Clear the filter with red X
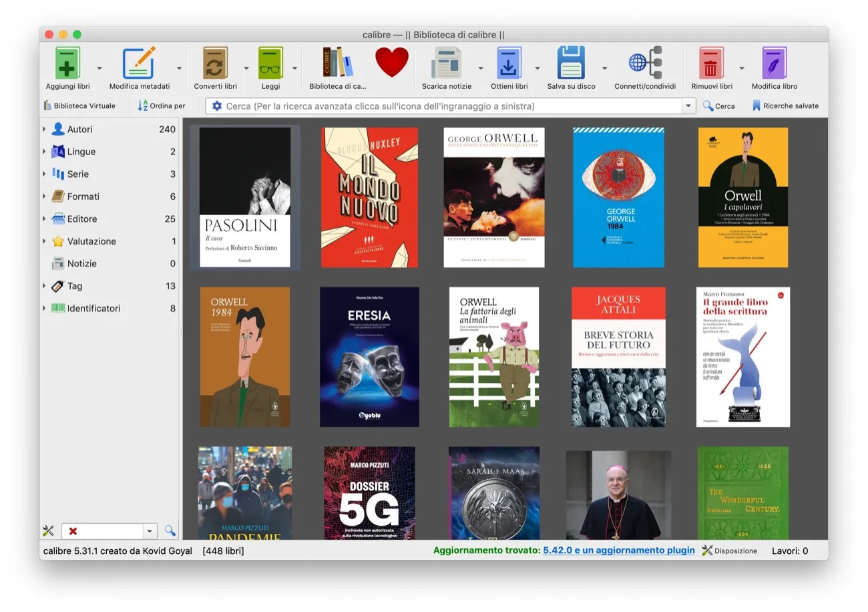 (x=73, y=530)
